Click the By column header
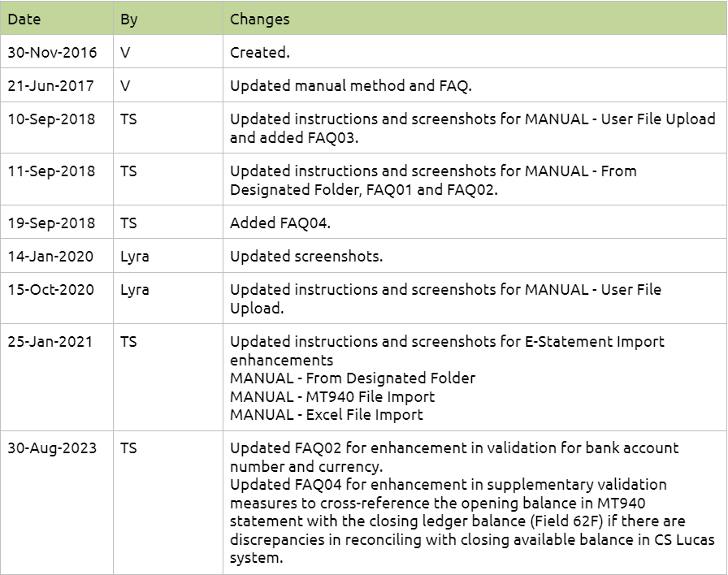Image resolution: width=728 pixels, height=575 pixels. pyautogui.click(x=129, y=19)
